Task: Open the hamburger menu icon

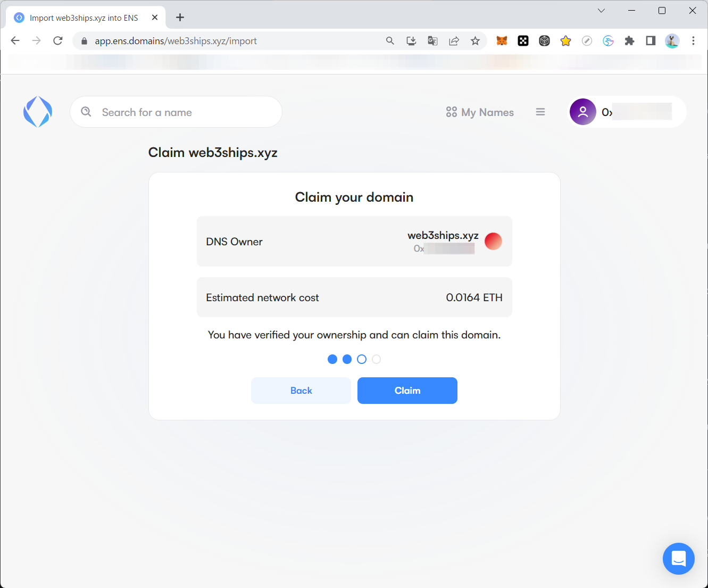Action: (x=540, y=112)
